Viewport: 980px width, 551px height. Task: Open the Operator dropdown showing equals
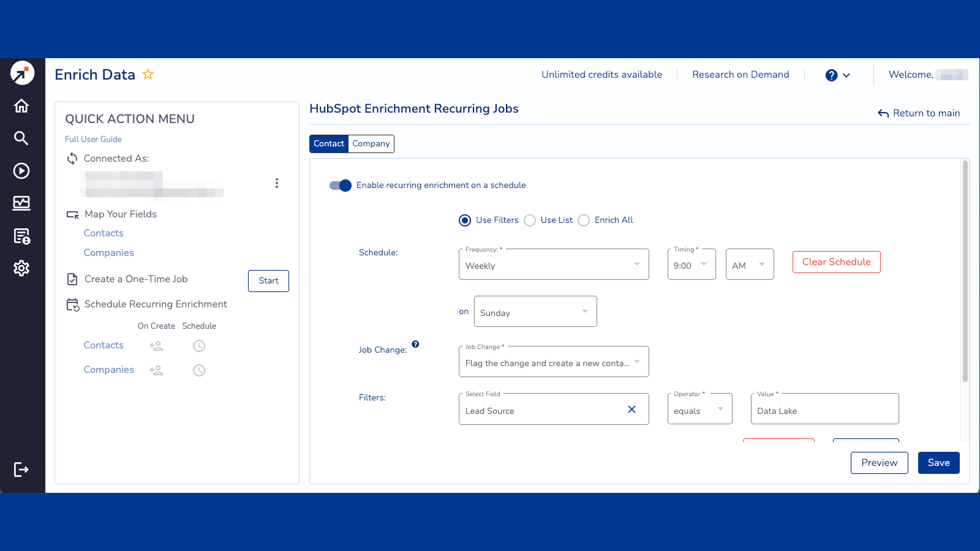699,409
